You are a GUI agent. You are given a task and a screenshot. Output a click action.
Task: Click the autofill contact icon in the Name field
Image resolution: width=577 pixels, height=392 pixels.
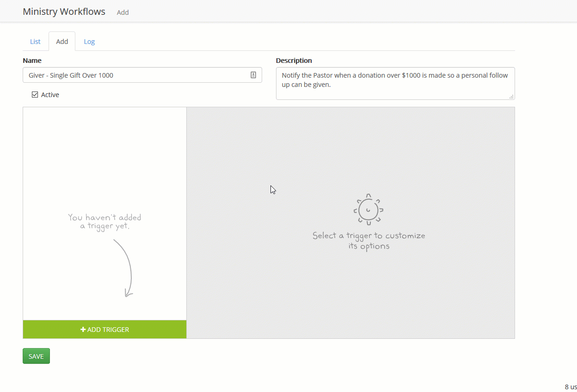[253, 75]
